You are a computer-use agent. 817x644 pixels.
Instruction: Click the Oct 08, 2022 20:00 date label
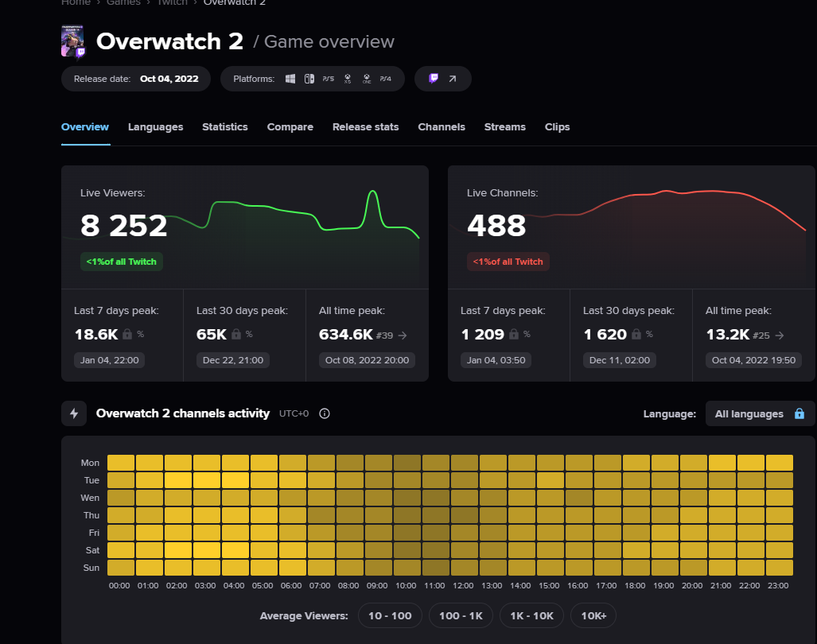point(367,360)
